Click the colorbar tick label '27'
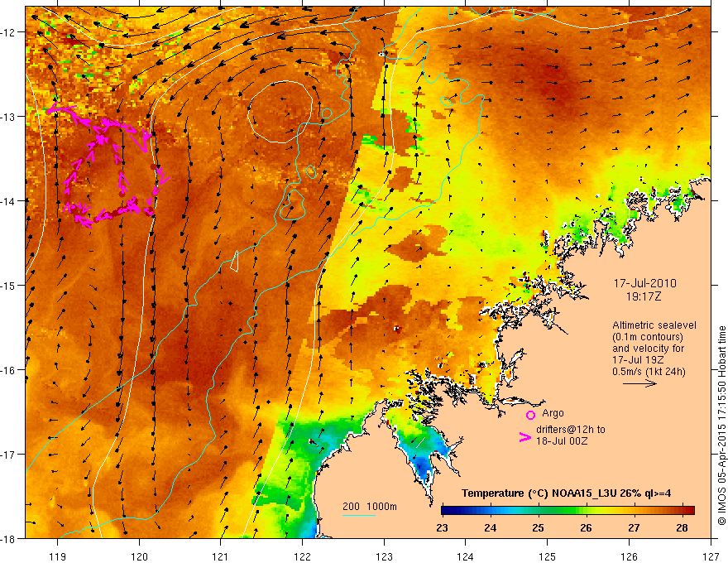The height and width of the screenshot is (563, 728). (x=634, y=527)
